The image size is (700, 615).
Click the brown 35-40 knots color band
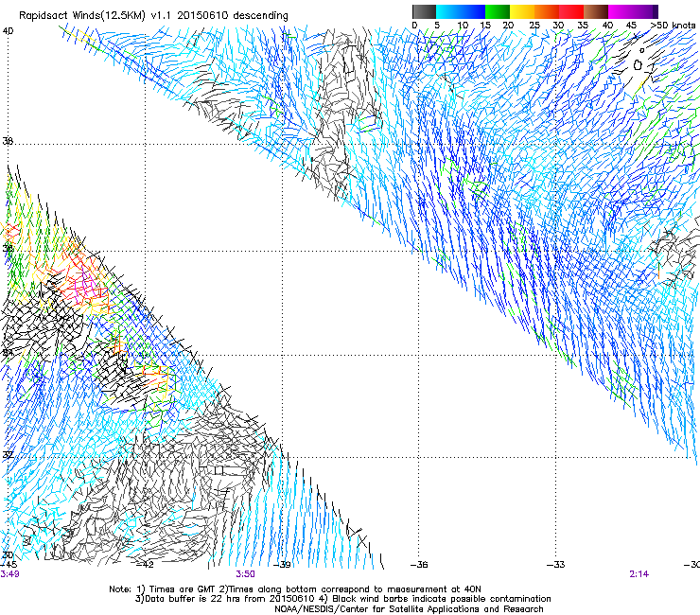pos(596,11)
